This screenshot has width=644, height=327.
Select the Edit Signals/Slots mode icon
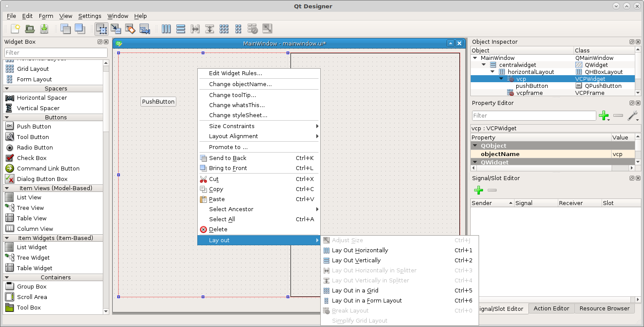pyautogui.click(x=116, y=29)
